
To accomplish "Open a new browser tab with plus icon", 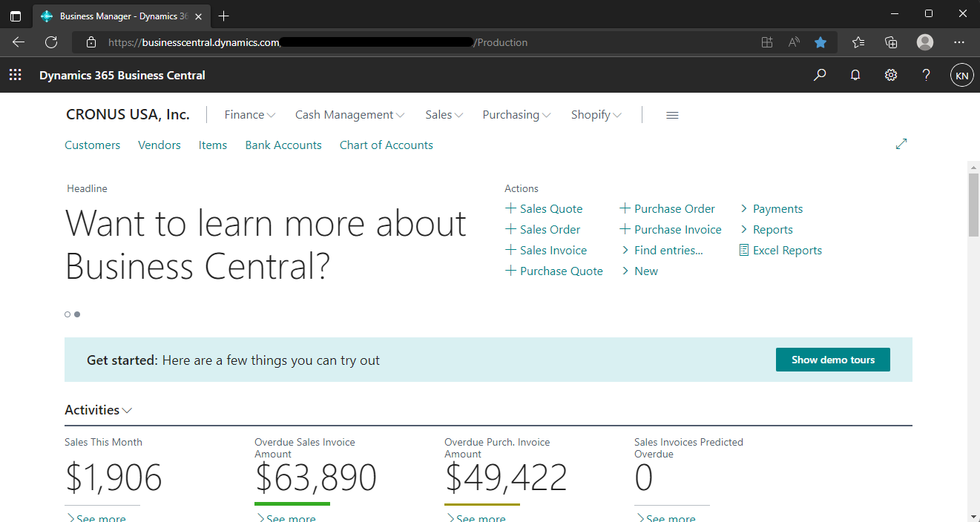I will [224, 16].
